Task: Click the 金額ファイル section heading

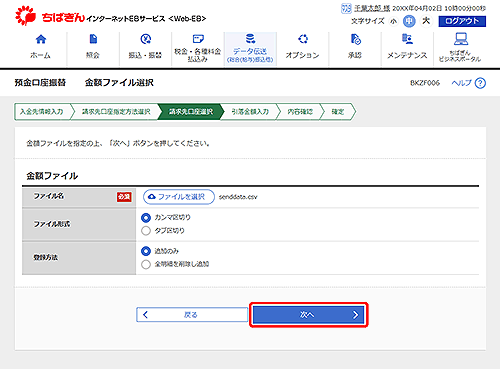Action: click(x=52, y=176)
